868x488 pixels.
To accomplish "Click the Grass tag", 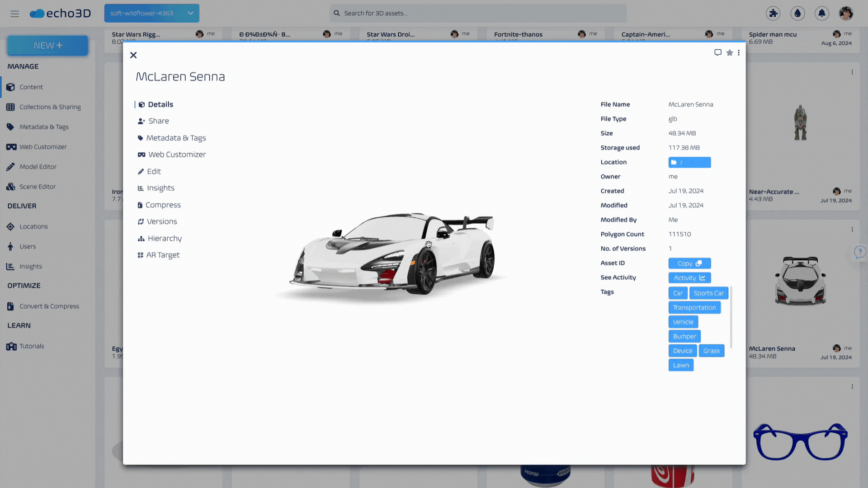I will [711, 351].
